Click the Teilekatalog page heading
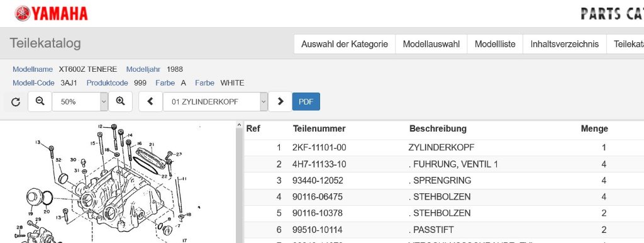Image resolution: width=644 pixels, height=243 pixels. click(45, 43)
